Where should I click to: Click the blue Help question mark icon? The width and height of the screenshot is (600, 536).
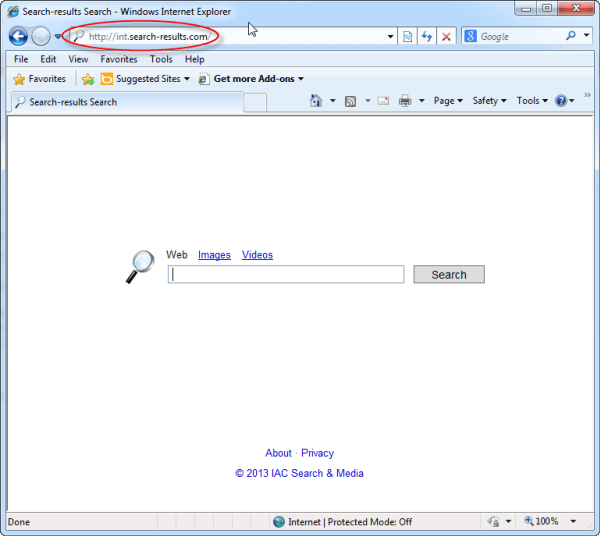(x=561, y=101)
